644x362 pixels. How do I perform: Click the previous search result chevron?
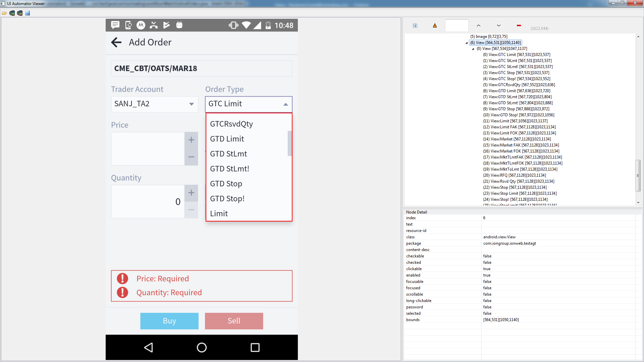(479, 25)
